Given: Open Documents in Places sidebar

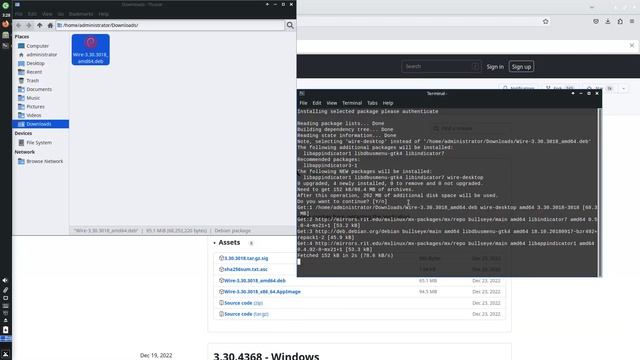Looking at the screenshot, I should tap(39, 89).
